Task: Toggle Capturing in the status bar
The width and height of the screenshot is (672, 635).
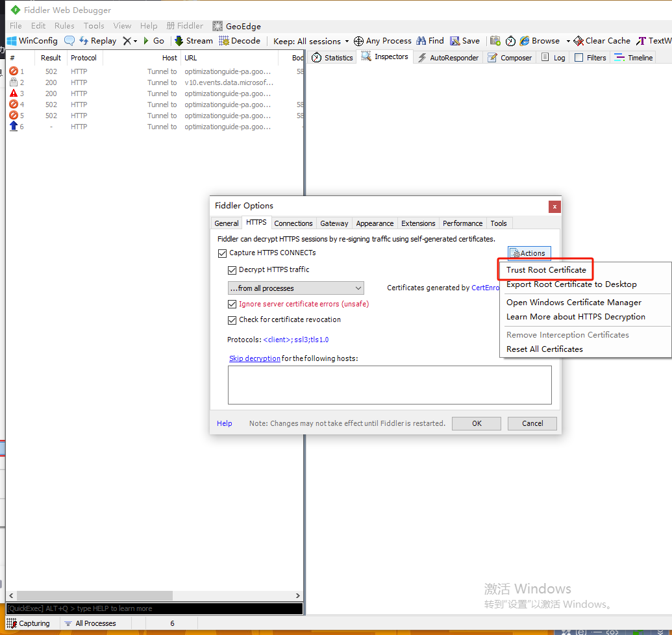Action: [29, 623]
